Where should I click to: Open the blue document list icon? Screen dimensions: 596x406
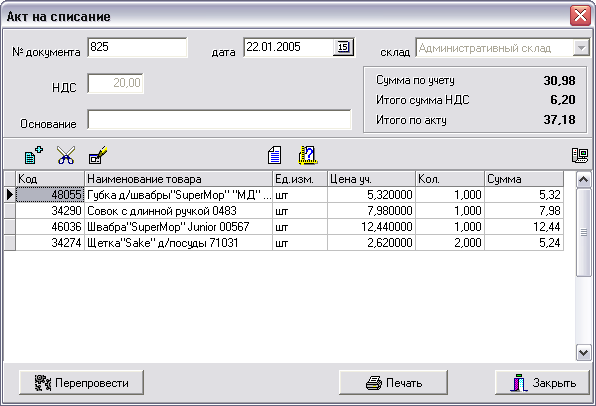point(274,155)
